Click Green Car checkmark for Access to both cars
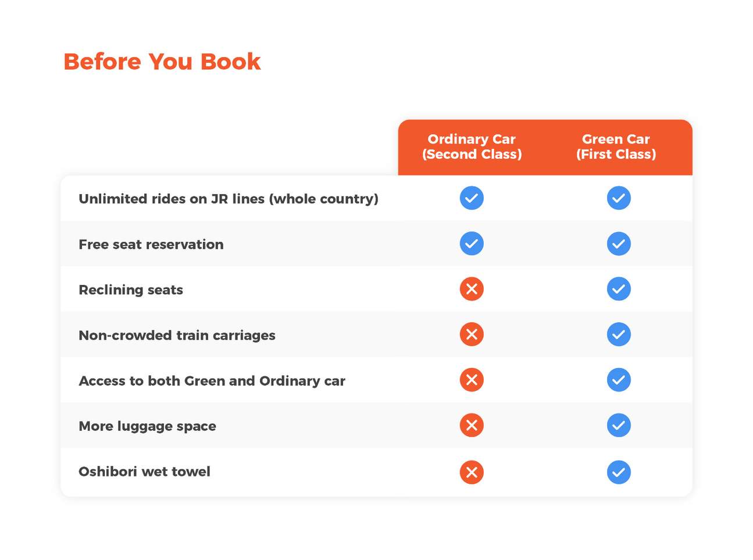Screen dimensions: 753x560 [x=619, y=380]
